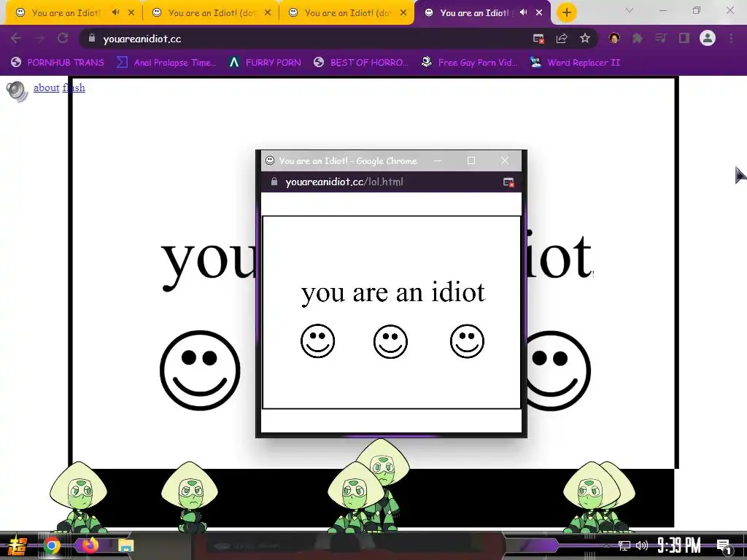Reload the page
Screen dimensions: 747x560
click(x=63, y=38)
